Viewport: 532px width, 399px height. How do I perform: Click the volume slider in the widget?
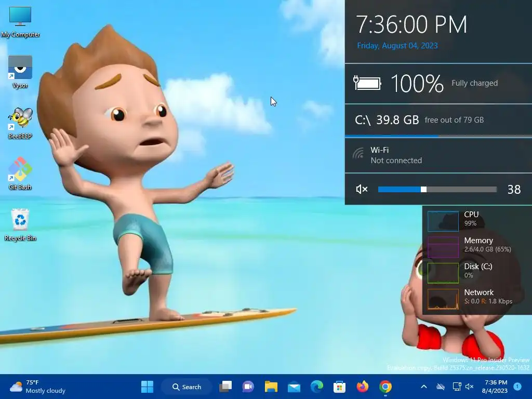click(x=437, y=189)
